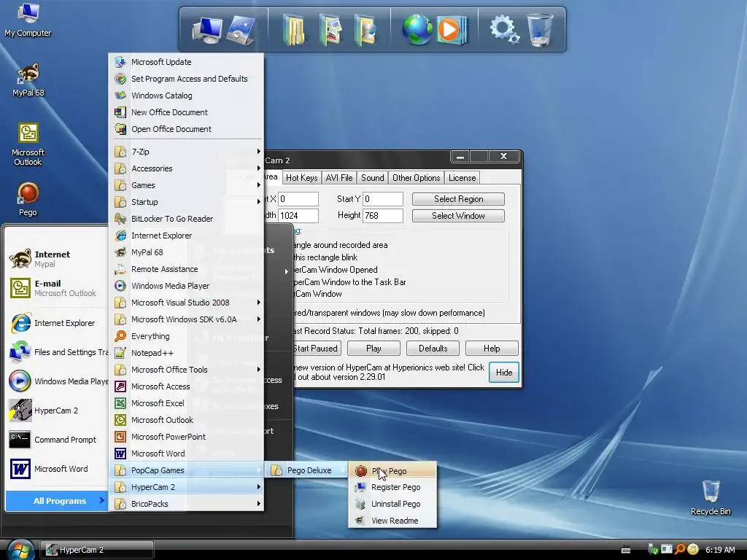Open BitLocker To Go Reader

pyautogui.click(x=187, y=219)
